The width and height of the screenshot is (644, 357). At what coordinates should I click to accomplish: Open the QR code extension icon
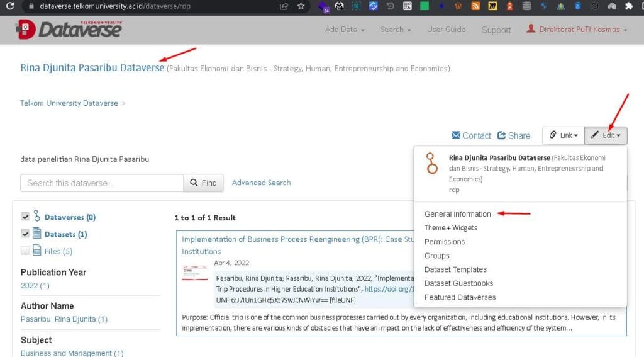(408, 6)
